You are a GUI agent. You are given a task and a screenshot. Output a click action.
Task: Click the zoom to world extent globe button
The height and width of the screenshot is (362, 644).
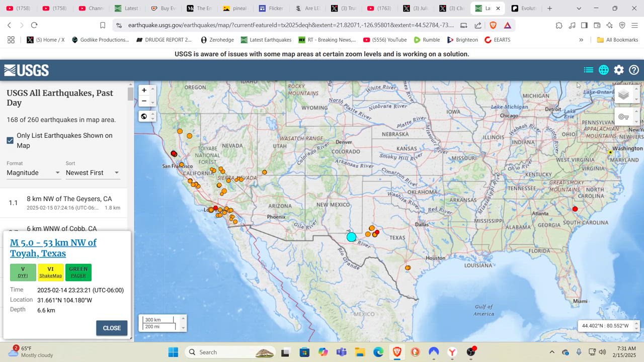(x=144, y=117)
